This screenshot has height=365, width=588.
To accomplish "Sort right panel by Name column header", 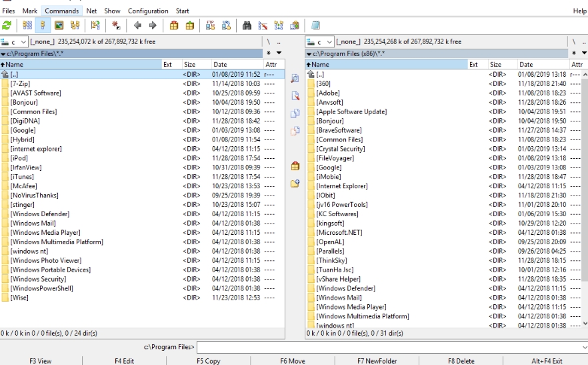I will (x=386, y=65).
